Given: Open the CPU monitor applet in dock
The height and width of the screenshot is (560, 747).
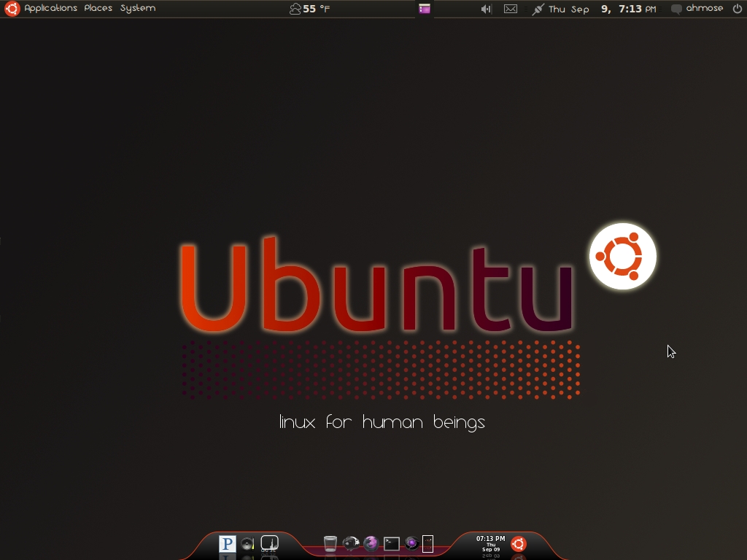Looking at the screenshot, I should [269, 543].
